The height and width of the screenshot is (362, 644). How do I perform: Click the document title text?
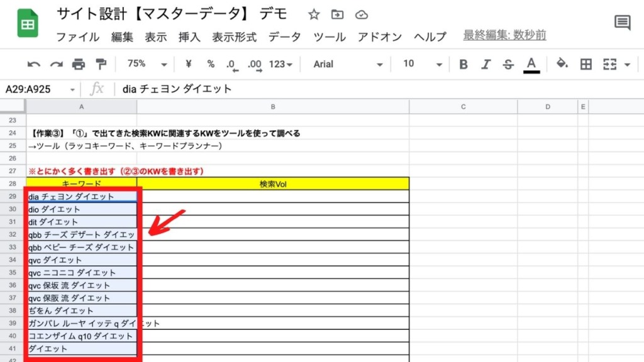pyautogui.click(x=172, y=14)
